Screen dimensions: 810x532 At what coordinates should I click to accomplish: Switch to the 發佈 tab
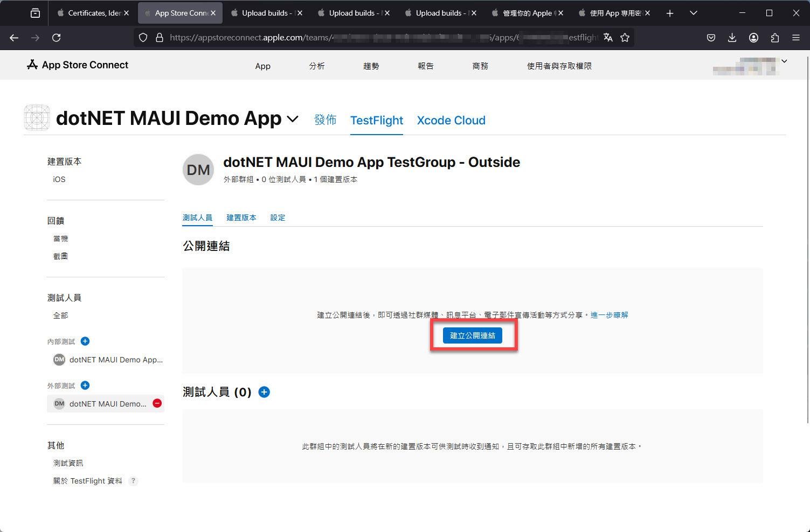point(326,120)
